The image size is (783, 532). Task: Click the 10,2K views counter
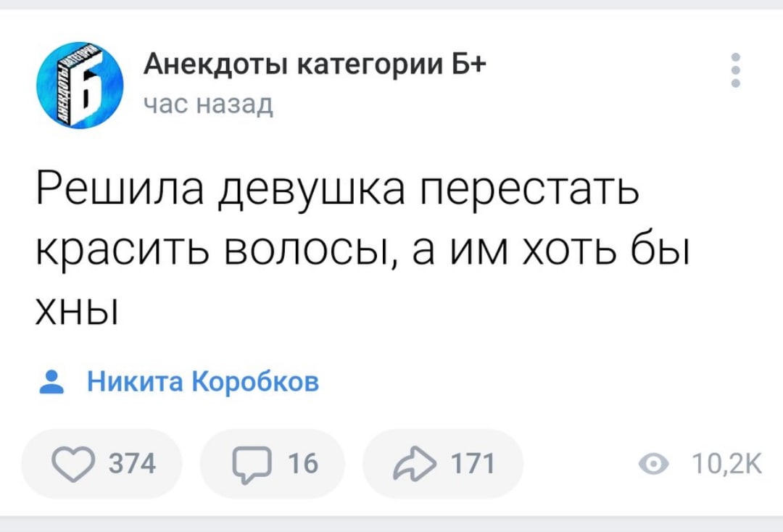[726, 464]
